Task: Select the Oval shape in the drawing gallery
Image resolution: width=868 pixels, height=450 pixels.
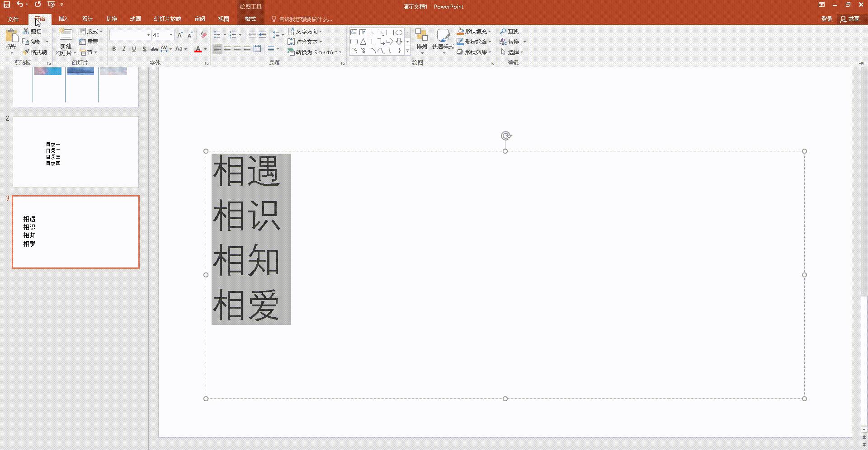Action: click(399, 32)
